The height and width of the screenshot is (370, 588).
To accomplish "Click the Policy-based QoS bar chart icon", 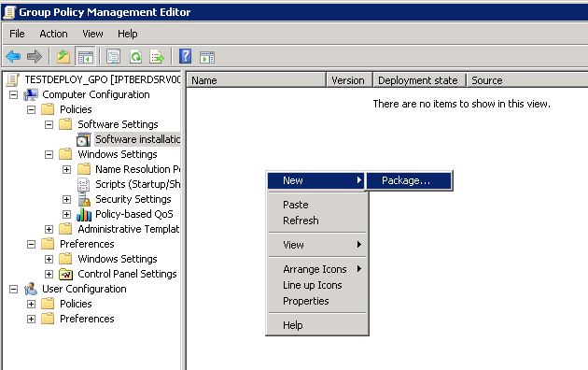I will (84, 215).
